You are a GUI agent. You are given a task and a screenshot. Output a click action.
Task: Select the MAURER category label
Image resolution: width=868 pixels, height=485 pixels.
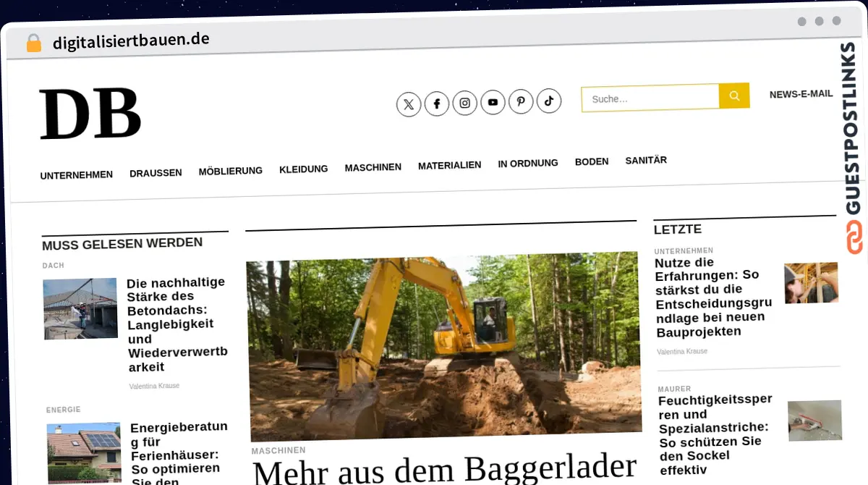coord(674,389)
